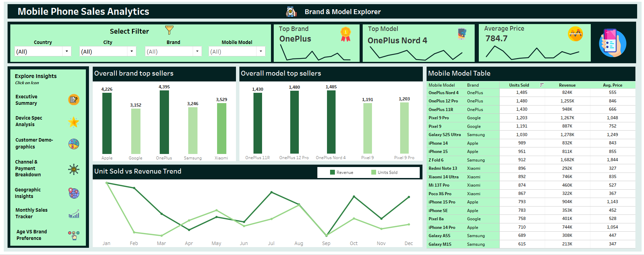Select the Google bar in brand chart
The width and height of the screenshot is (644, 255).
[x=136, y=131]
